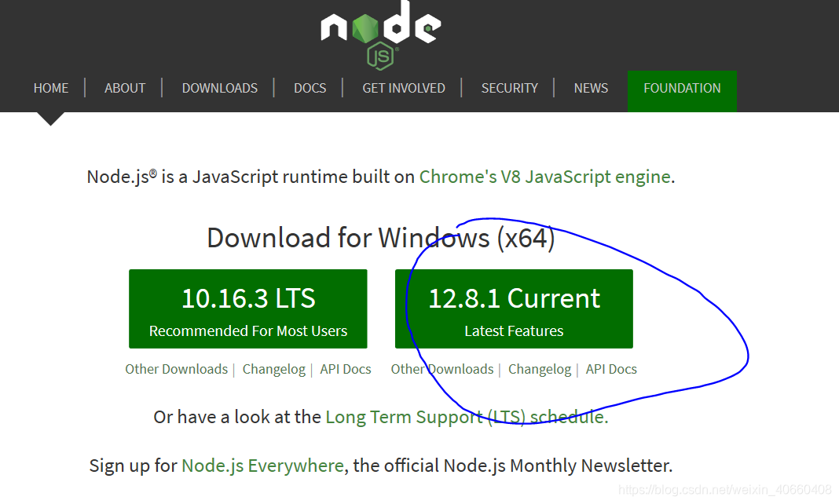Navigate to DOCS
This screenshot has height=504, width=839.
(310, 88)
